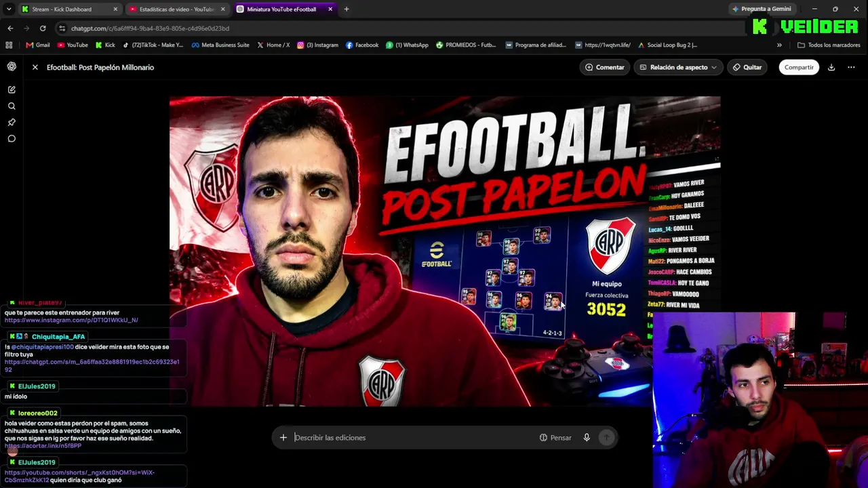Open the https://1wqtvn.life/ bookmark
The height and width of the screenshot is (488, 868).
coord(603,45)
